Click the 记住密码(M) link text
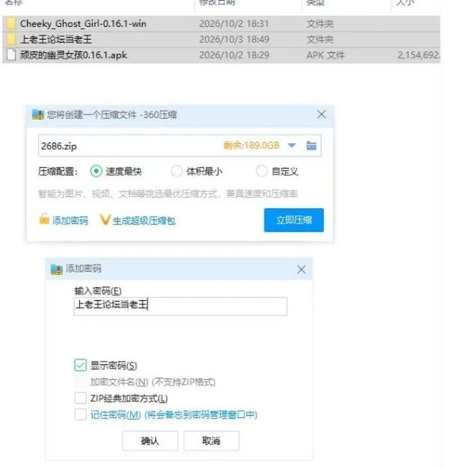The image size is (476, 468). click(x=116, y=414)
